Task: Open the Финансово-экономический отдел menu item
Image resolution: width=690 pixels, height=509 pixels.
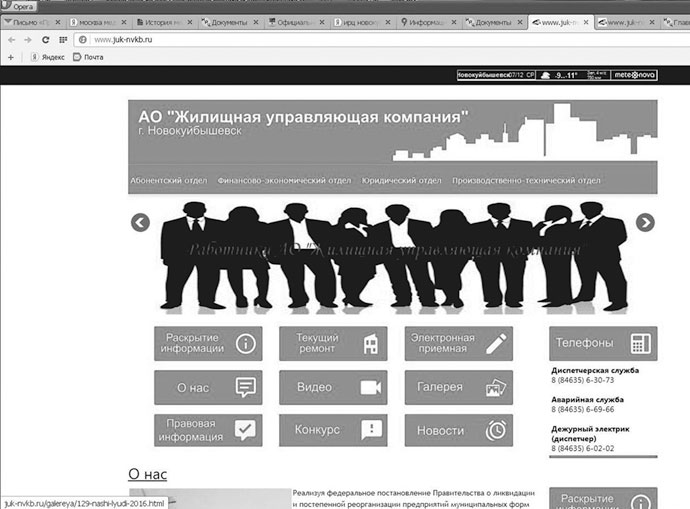Action: point(284,180)
